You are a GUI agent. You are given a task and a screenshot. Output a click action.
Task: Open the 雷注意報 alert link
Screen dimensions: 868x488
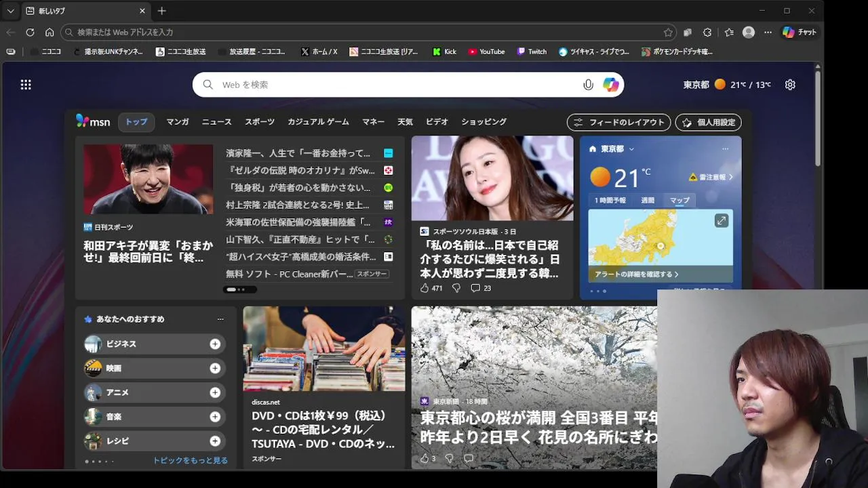[x=711, y=177]
